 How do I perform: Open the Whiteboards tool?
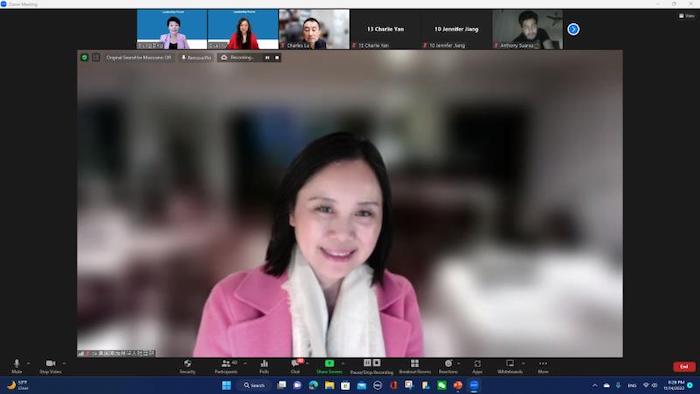(510, 366)
